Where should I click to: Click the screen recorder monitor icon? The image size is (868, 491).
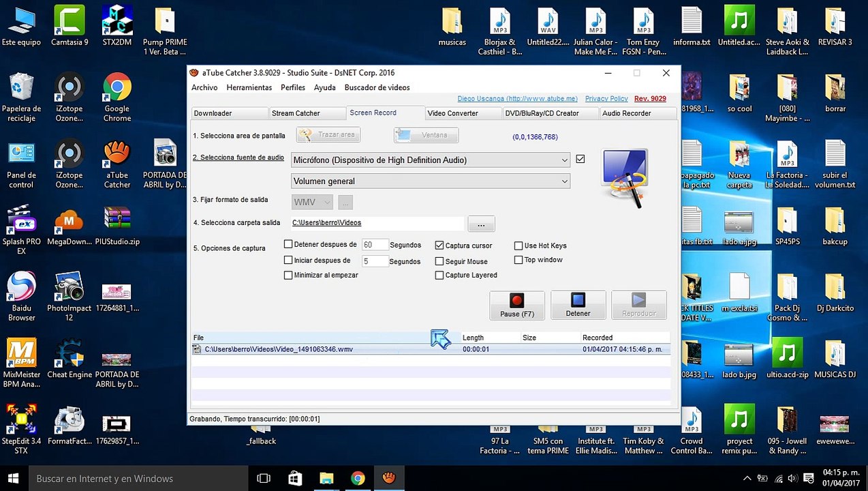pyautogui.click(x=624, y=178)
